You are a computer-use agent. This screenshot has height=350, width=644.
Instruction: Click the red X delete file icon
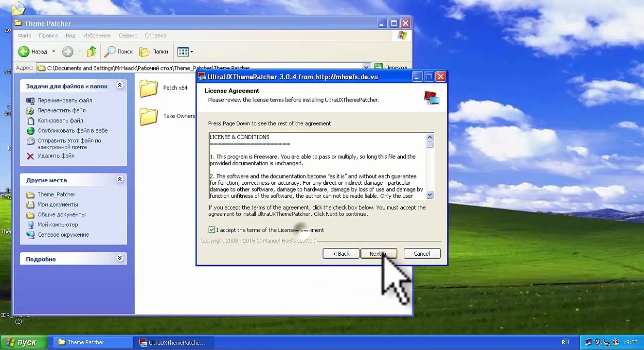coord(30,156)
